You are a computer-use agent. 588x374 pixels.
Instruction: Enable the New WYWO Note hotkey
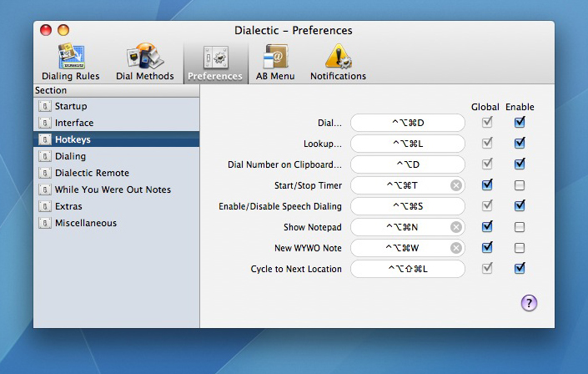pos(520,248)
